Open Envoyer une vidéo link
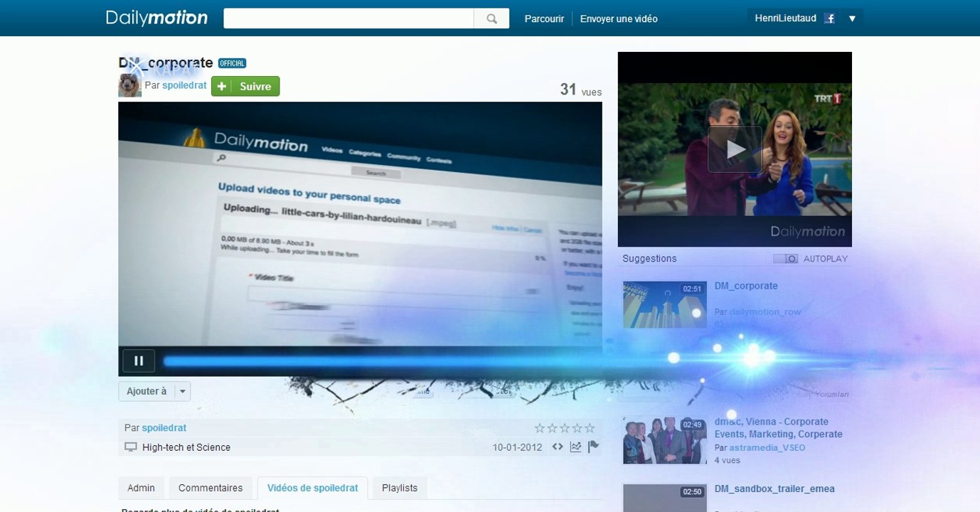 pyautogui.click(x=619, y=18)
